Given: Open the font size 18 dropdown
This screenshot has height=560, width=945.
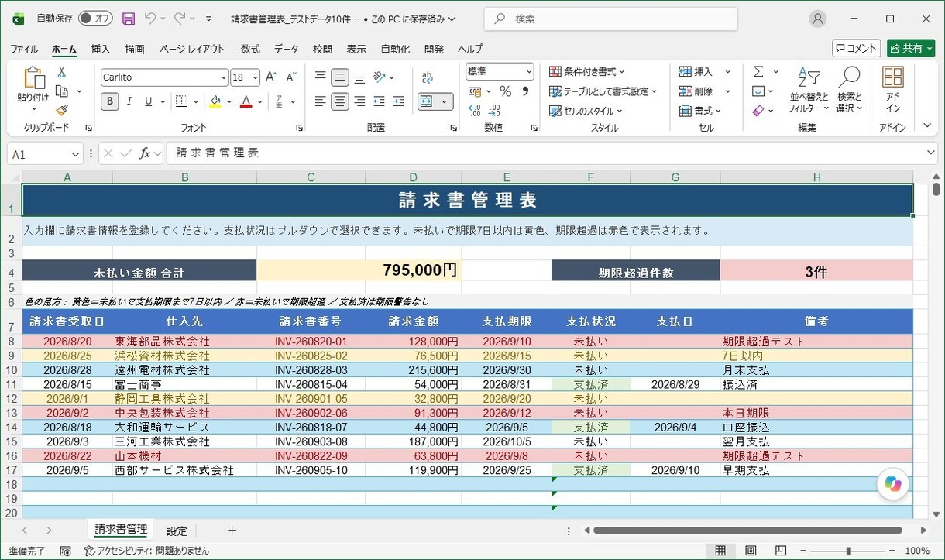Looking at the screenshot, I should click(256, 77).
